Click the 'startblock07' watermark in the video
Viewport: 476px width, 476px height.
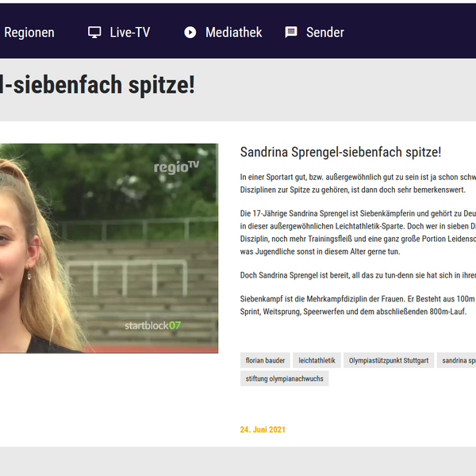[152, 325]
